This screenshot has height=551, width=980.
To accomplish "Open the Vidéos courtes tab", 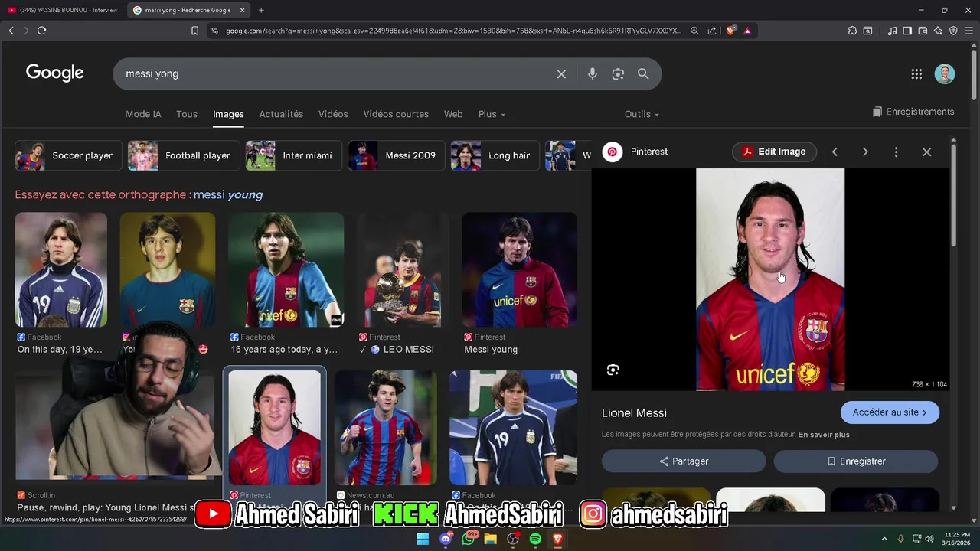I will point(396,114).
